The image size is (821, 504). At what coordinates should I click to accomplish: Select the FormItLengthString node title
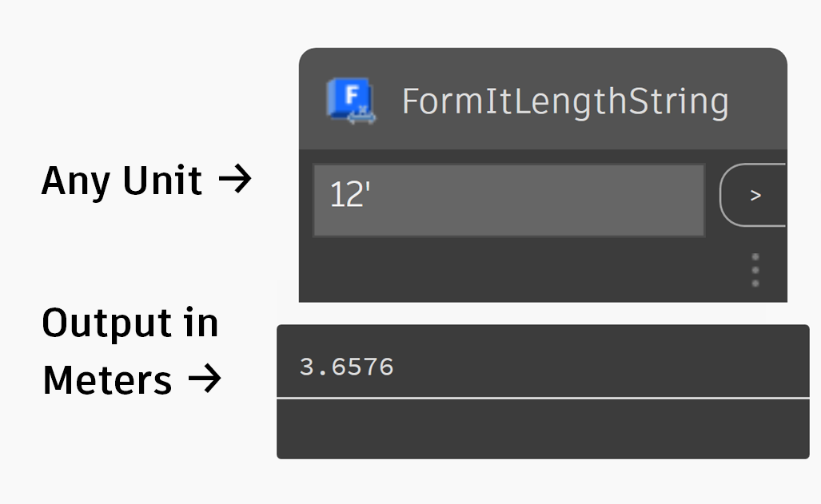coord(565,101)
